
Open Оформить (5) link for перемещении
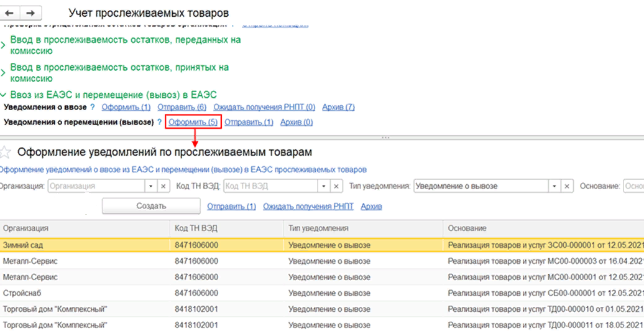click(193, 123)
